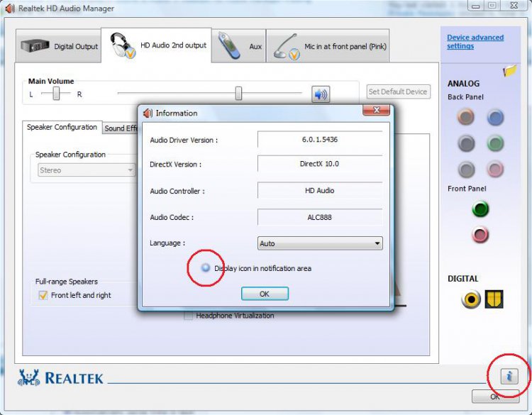Switch to the Digital Output tab

tap(58, 46)
